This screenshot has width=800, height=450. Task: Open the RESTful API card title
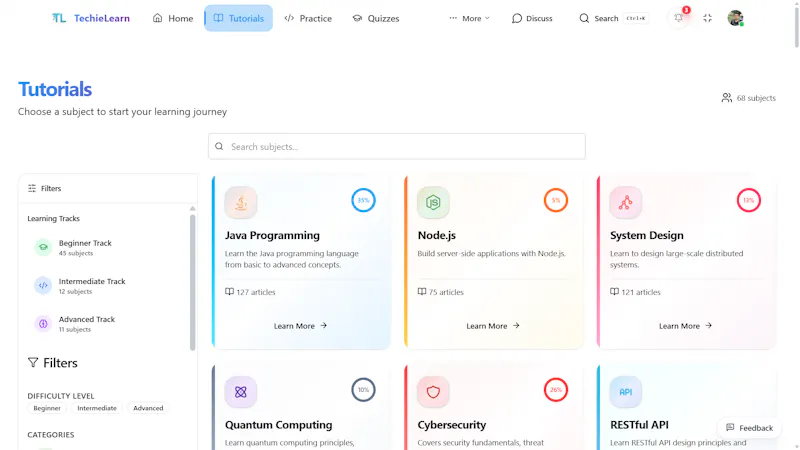tap(639, 424)
